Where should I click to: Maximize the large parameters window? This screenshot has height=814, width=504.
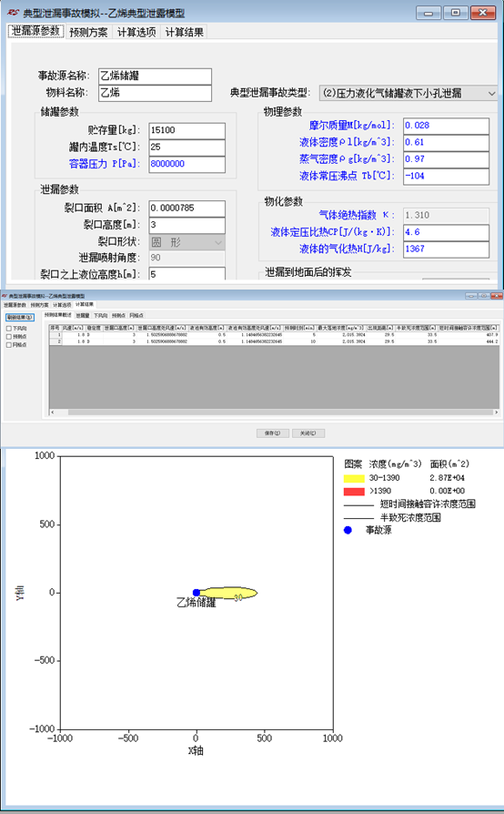[455, 13]
